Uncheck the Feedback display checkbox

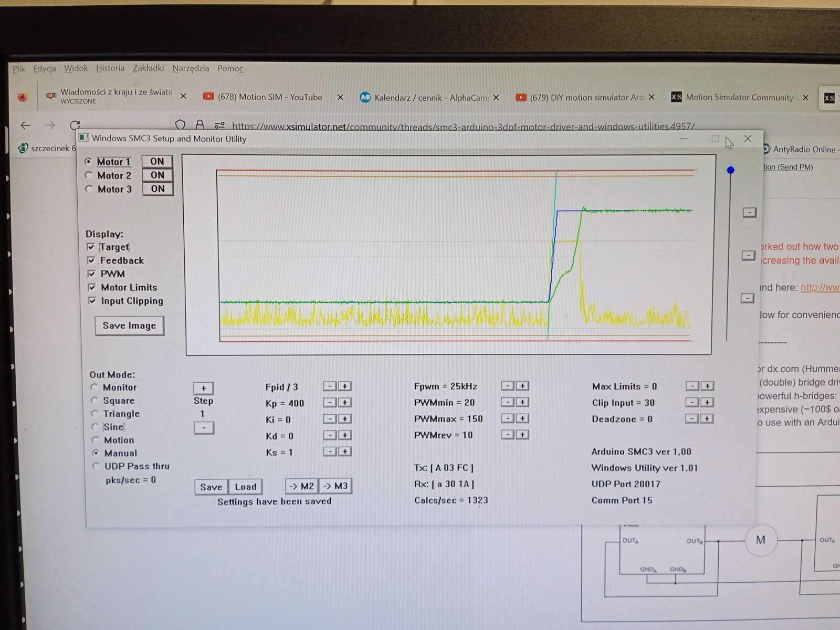(91, 260)
